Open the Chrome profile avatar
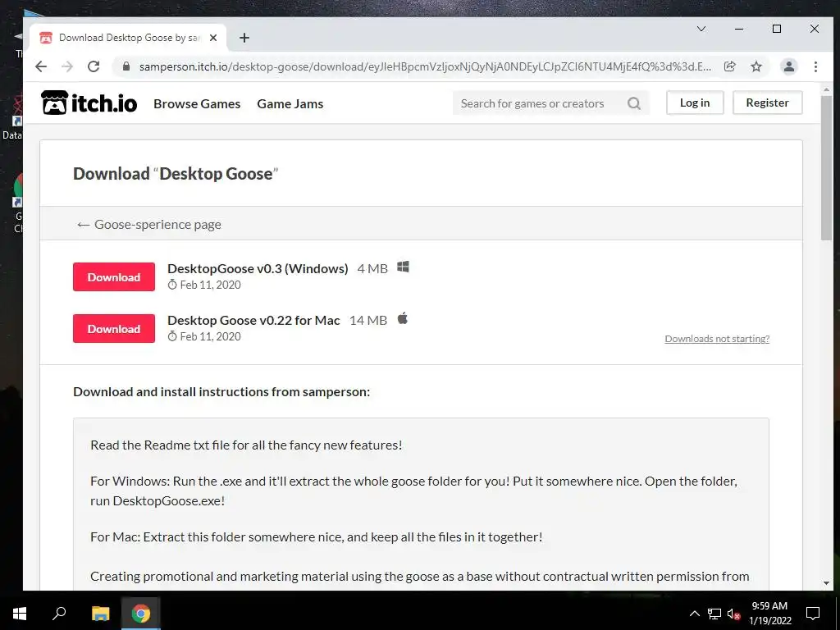 (788, 66)
